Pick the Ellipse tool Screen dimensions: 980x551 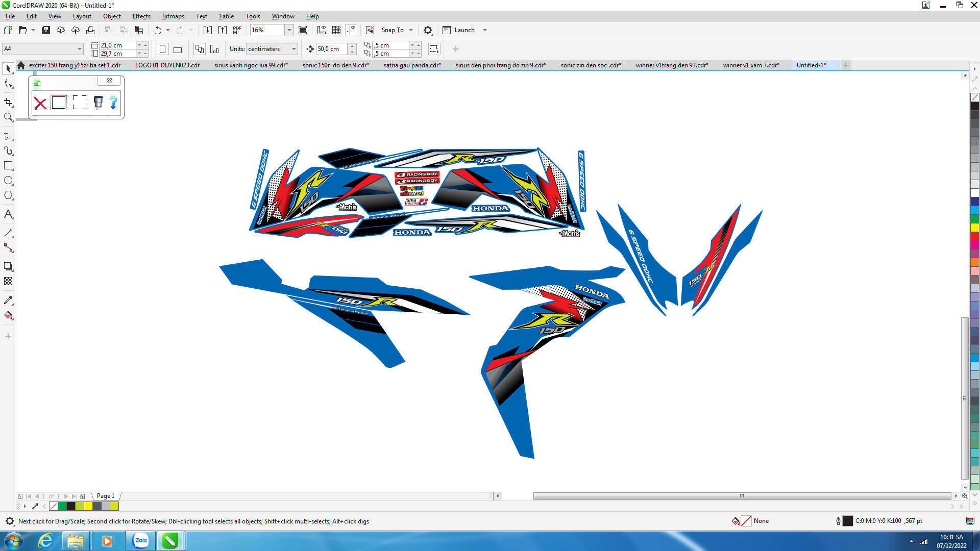(8, 181)
